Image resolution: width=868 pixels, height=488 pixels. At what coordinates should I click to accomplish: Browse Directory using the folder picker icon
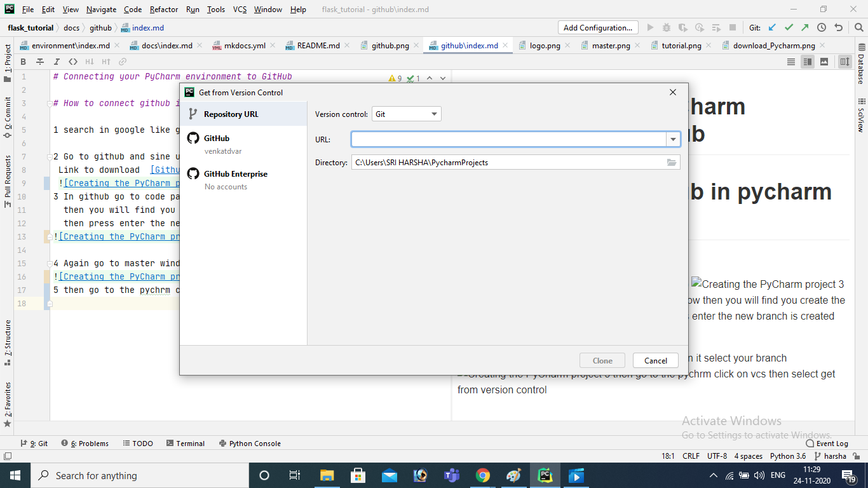(x=672, y=162)
